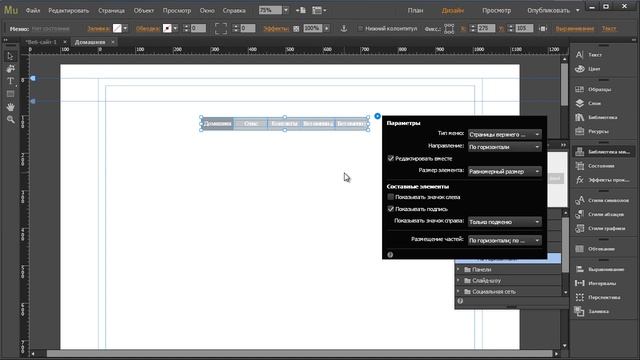Open the Библиотека виджетов panel
The width and height of the screenshot is (640, 360).
click(603, 152)
